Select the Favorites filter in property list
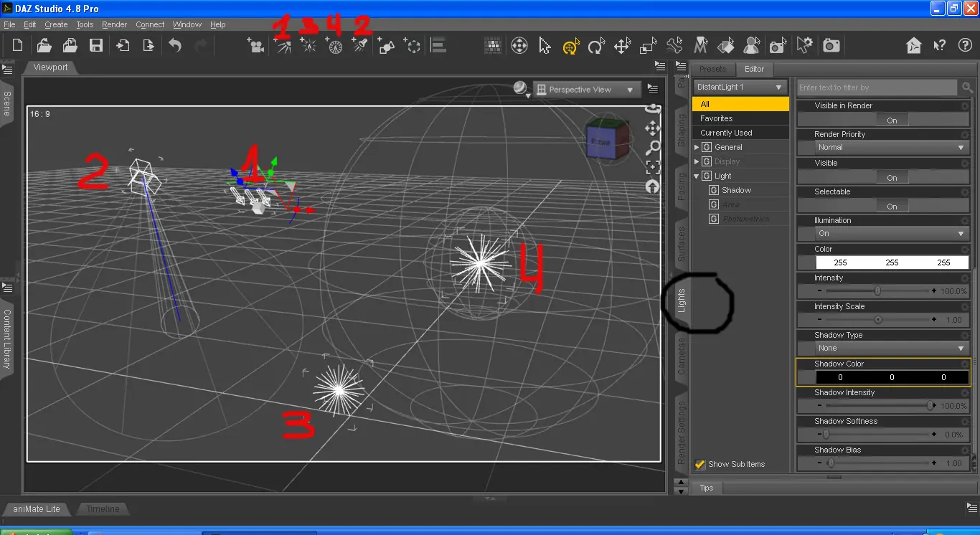Viewport: 980px width, 535px height. (716, 118)
